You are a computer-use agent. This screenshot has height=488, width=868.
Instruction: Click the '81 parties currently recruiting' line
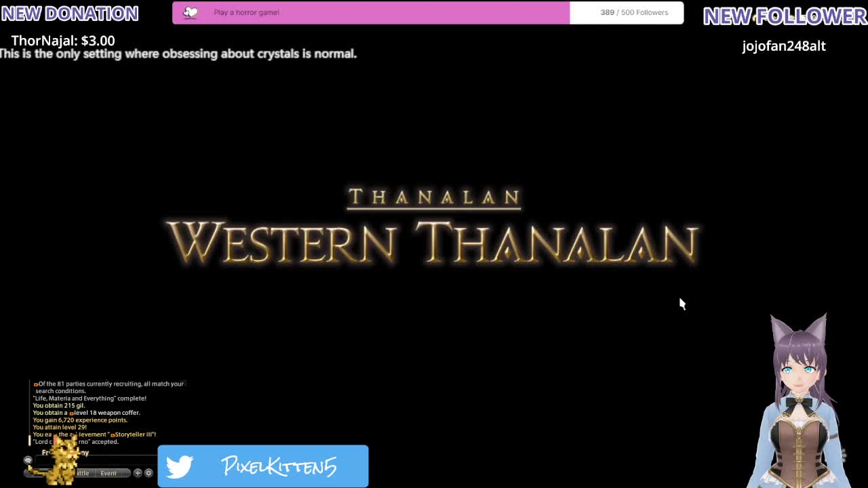(108, 387)
